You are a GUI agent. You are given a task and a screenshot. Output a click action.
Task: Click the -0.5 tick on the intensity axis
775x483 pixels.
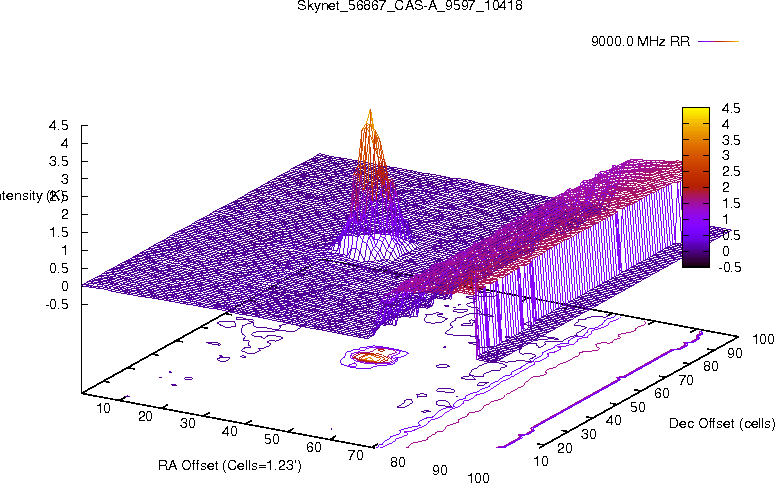click(56, 304)
